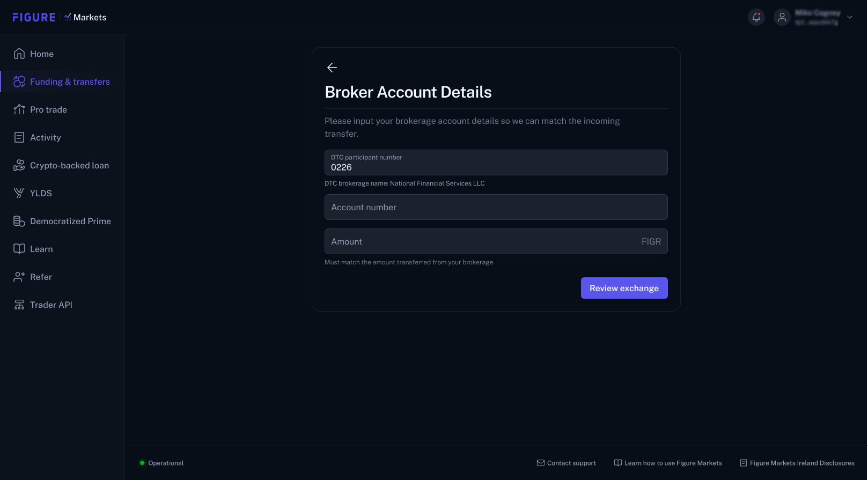Click the Home house icon

(19, 54)
